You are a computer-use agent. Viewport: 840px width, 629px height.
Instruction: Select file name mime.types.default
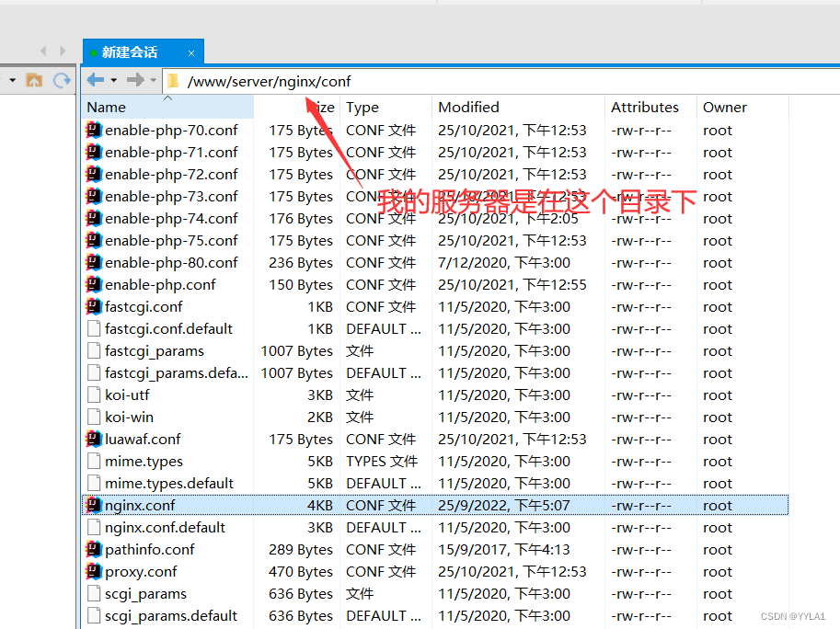click(168, 484)
